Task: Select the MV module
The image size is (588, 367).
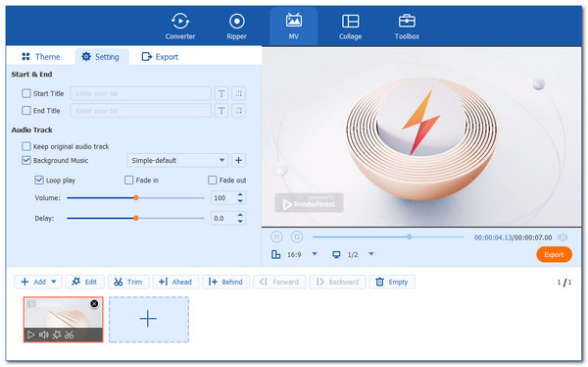Action: [x=293, y=26]
